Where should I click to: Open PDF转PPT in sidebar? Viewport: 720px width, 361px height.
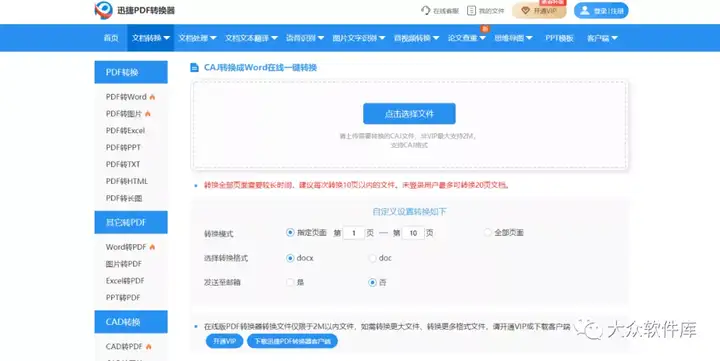tap(123, 147)
